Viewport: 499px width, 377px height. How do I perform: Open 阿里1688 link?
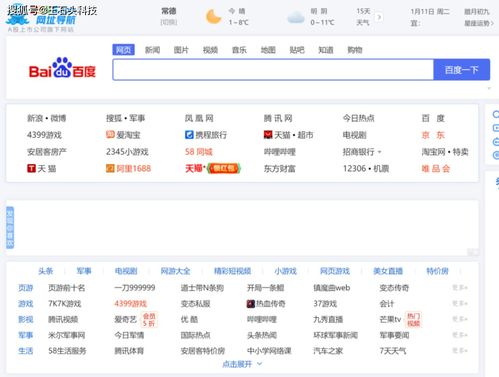128,168
